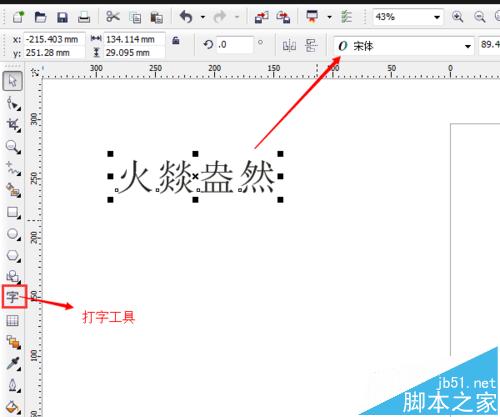Select the Table tool

(x=13, y=320)
